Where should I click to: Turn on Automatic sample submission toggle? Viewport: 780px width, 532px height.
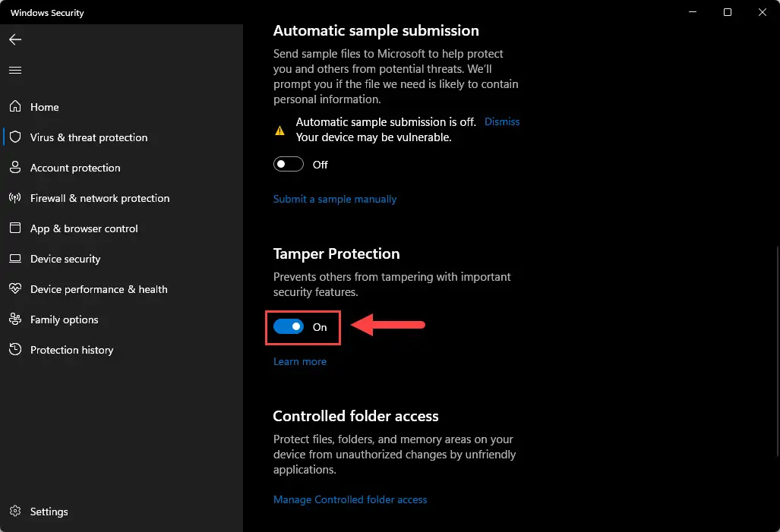pos(289,164)
